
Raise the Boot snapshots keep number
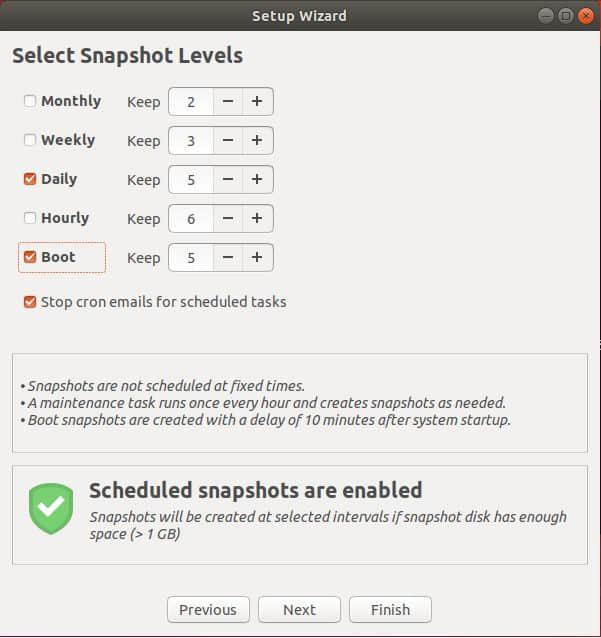257,257
